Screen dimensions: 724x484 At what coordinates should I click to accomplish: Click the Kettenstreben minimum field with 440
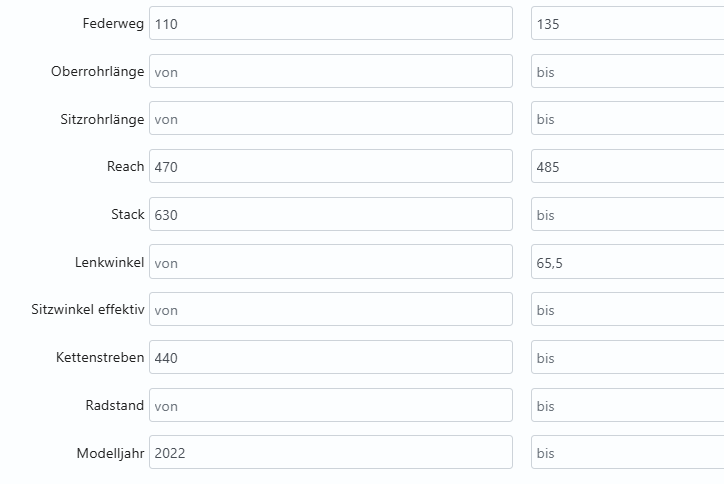[x=330, y=358]
